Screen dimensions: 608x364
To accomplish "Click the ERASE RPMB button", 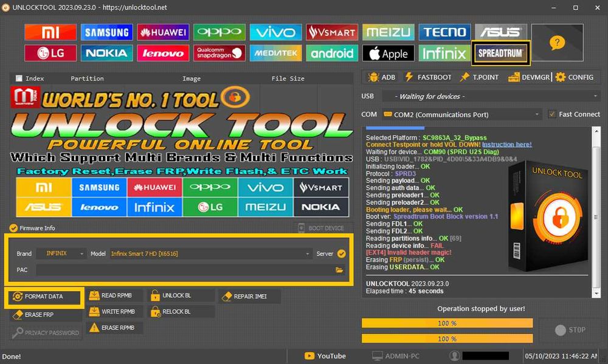I will 114,328.
